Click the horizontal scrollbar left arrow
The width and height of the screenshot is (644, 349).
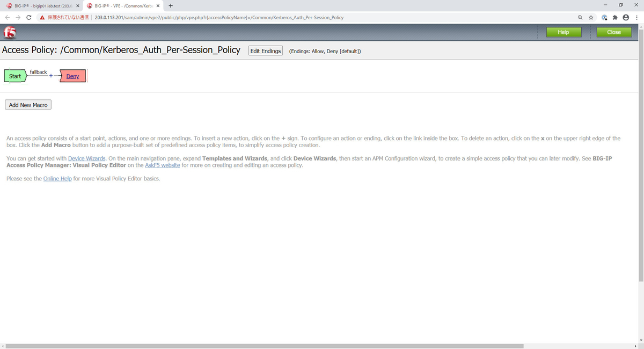pyautogui.click(x=2, y=346)
